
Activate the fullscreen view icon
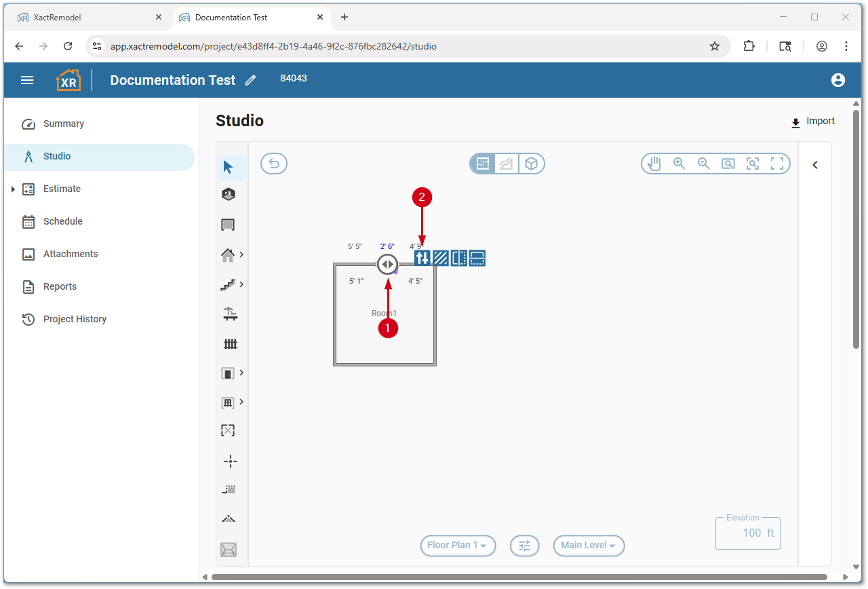point(777,163)
